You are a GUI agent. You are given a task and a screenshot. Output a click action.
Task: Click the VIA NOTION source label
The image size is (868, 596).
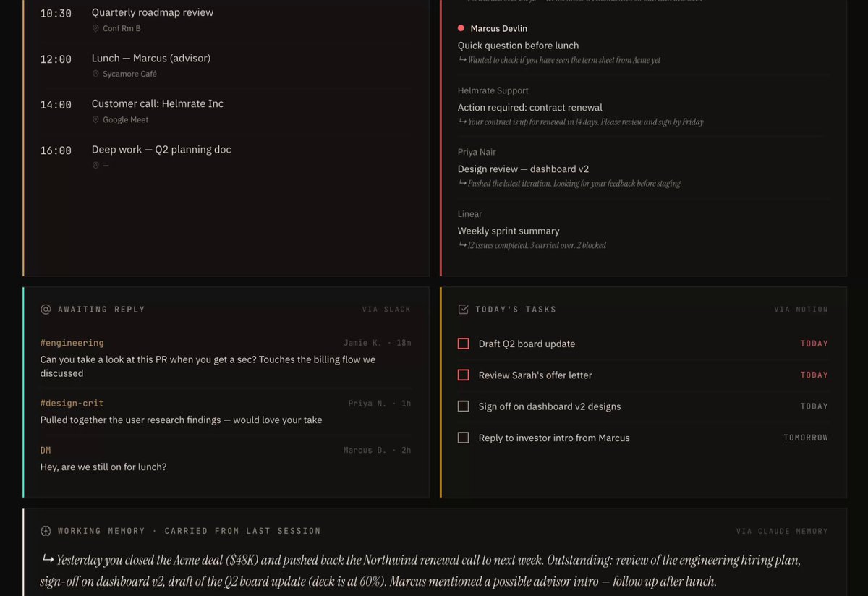(801, 309)
